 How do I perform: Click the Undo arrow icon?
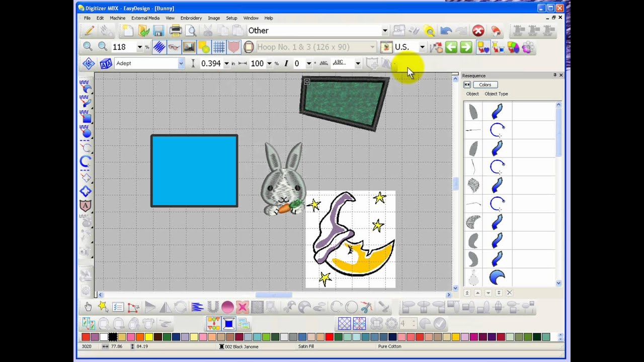point(446,31)
